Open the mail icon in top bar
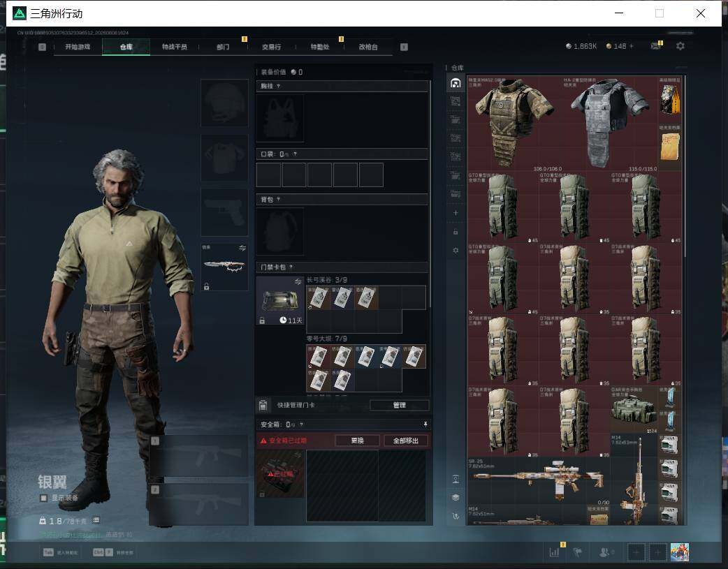Viewport: 728px width, 569px height. coord(655,46)
